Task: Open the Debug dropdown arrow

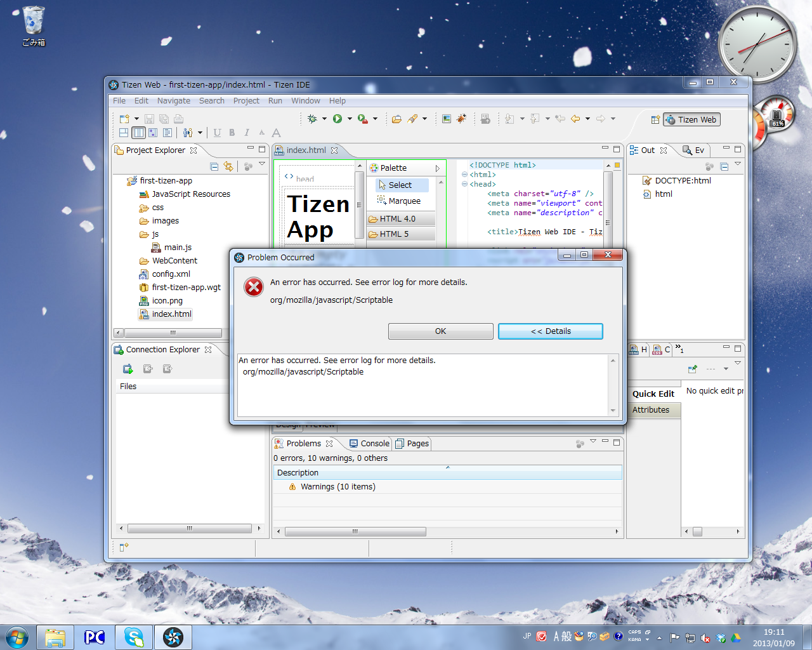Action: 324,119
